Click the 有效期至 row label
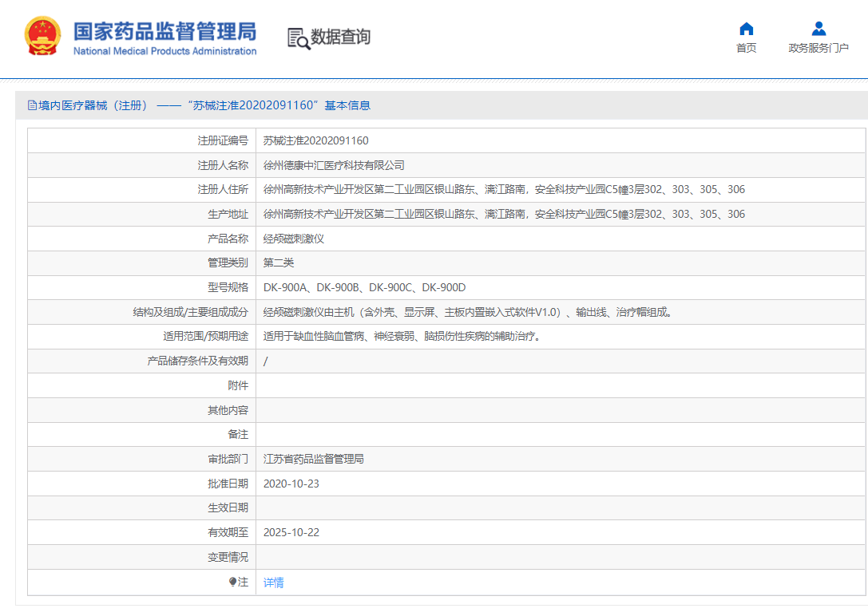Viewport: 868px width, 612px height. (228, 532)
